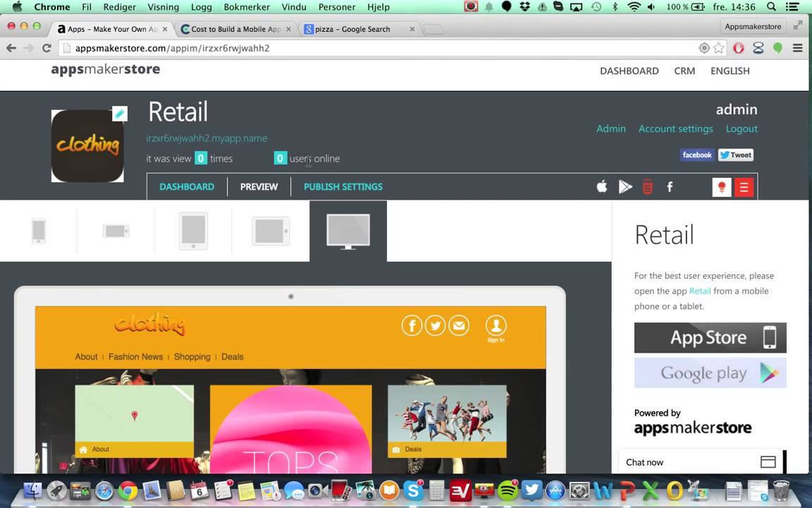This screenshot has height=508, width=812.
Task: Open Account settings link
Action: click(x=675, y=128)
